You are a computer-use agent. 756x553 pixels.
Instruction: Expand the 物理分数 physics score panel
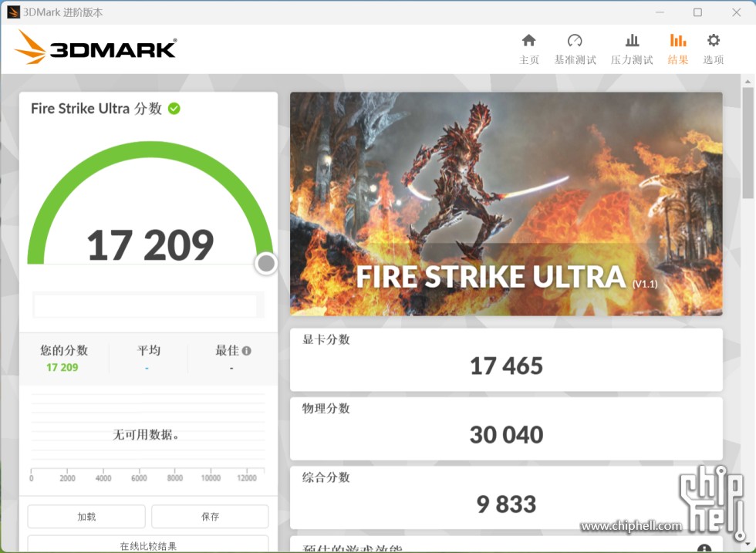506,425
